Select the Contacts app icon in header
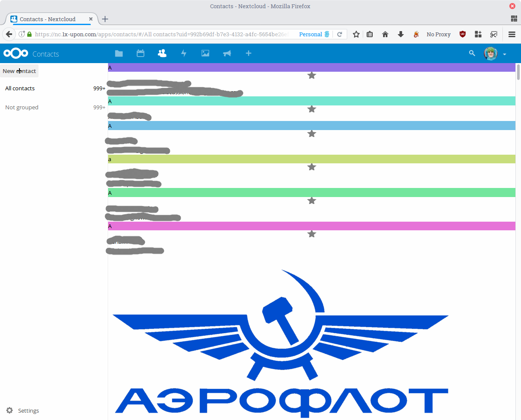521x420 pixels. tap(162, 53)
